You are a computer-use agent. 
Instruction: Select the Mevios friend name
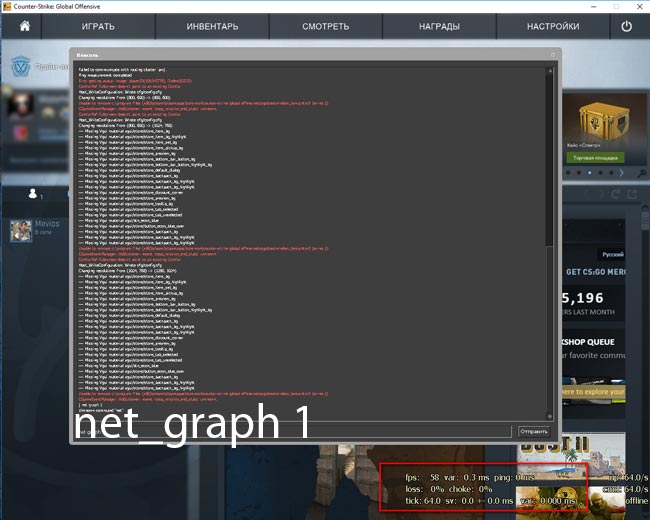[x=47, y=224]
